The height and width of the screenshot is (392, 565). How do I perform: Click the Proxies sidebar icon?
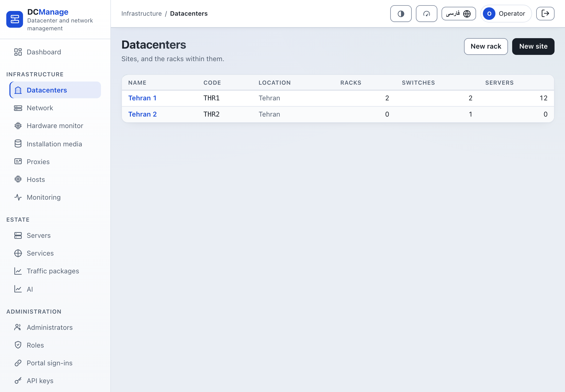[18, 161]
